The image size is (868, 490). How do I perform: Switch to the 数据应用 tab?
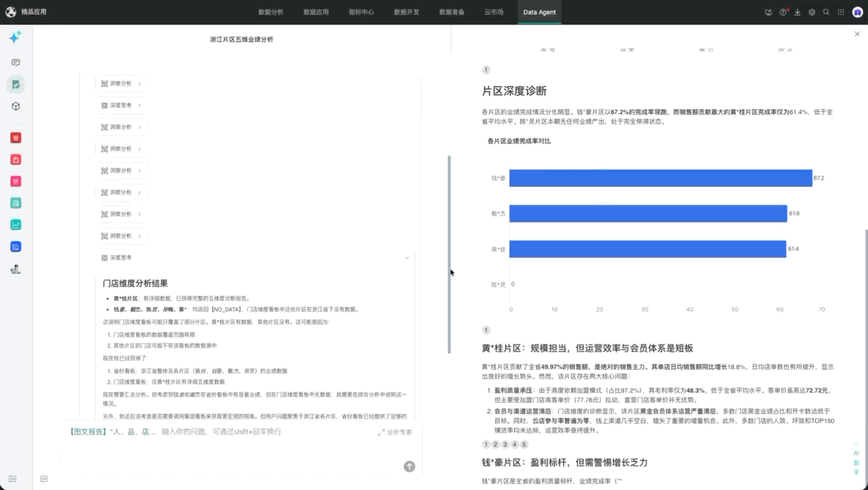pos(316,12)
